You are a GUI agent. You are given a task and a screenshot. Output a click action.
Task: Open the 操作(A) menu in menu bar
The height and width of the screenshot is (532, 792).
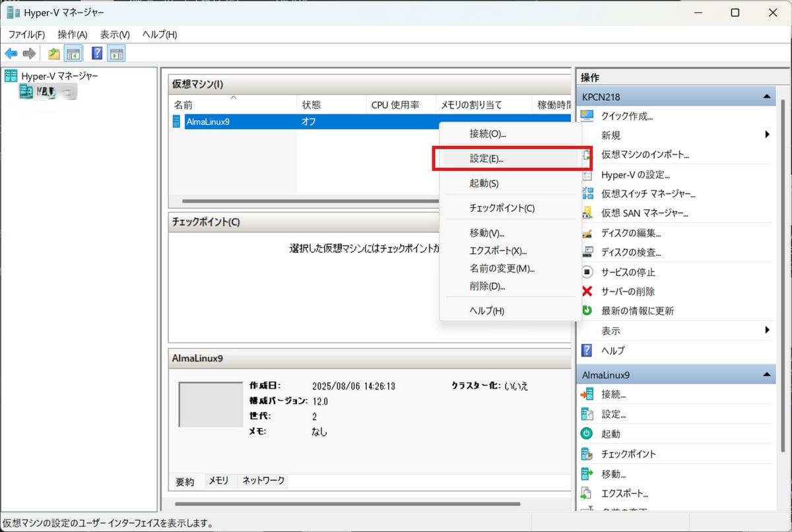(72, 34)
